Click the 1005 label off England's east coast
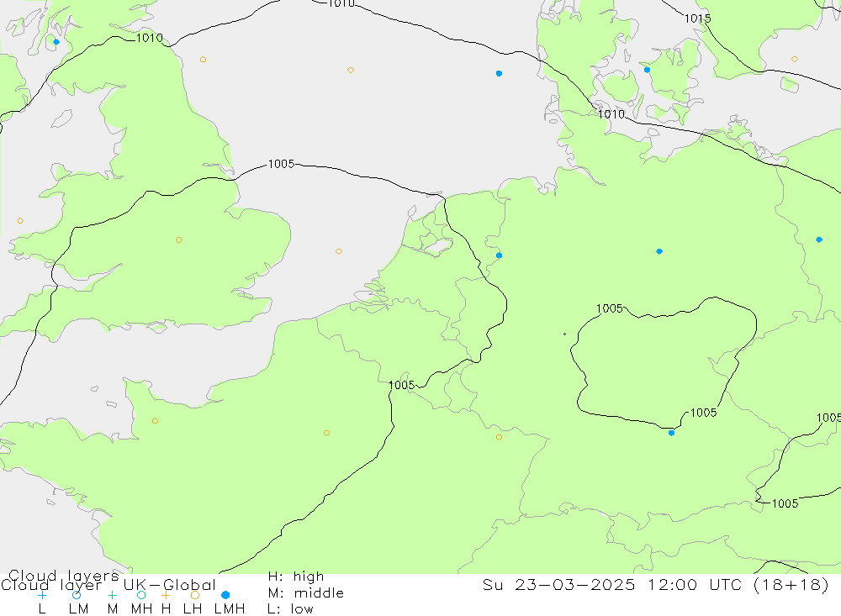841x616 pixels. click(281, 164)
